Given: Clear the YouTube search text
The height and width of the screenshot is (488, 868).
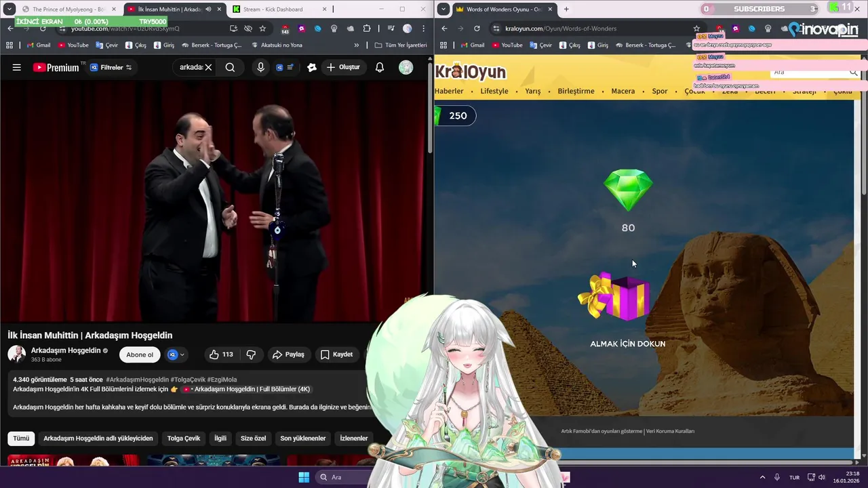Looking at the screenshot, I should pos(208,67).
